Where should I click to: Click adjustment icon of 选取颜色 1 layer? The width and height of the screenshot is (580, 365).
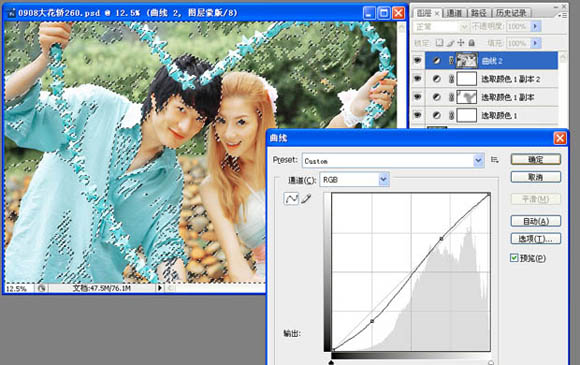(436, 115)
